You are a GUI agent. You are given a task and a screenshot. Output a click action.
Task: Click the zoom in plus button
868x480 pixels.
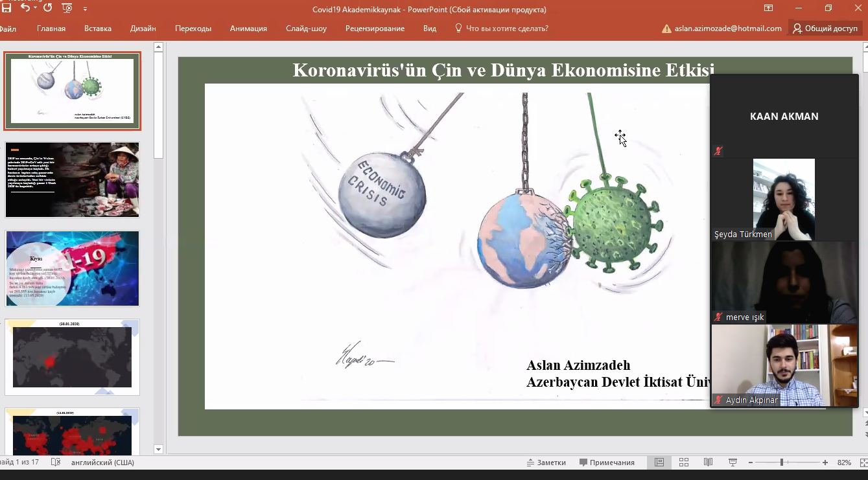825,463
